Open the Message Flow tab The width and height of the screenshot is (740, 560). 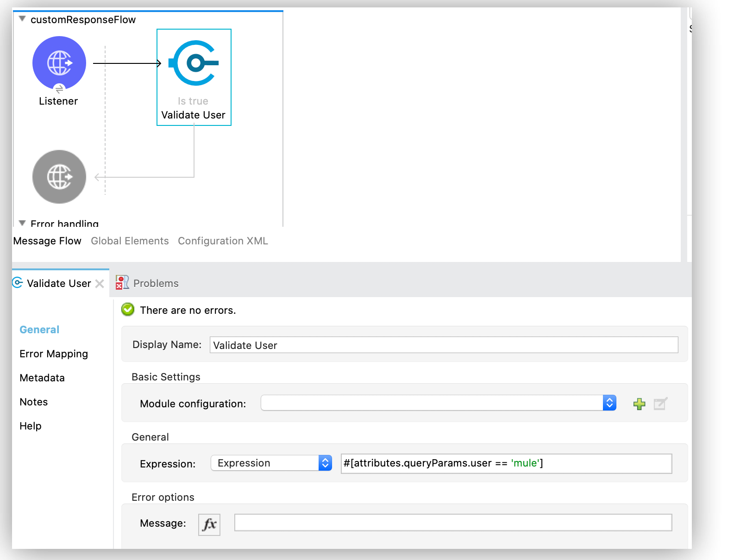pos(47,241)
